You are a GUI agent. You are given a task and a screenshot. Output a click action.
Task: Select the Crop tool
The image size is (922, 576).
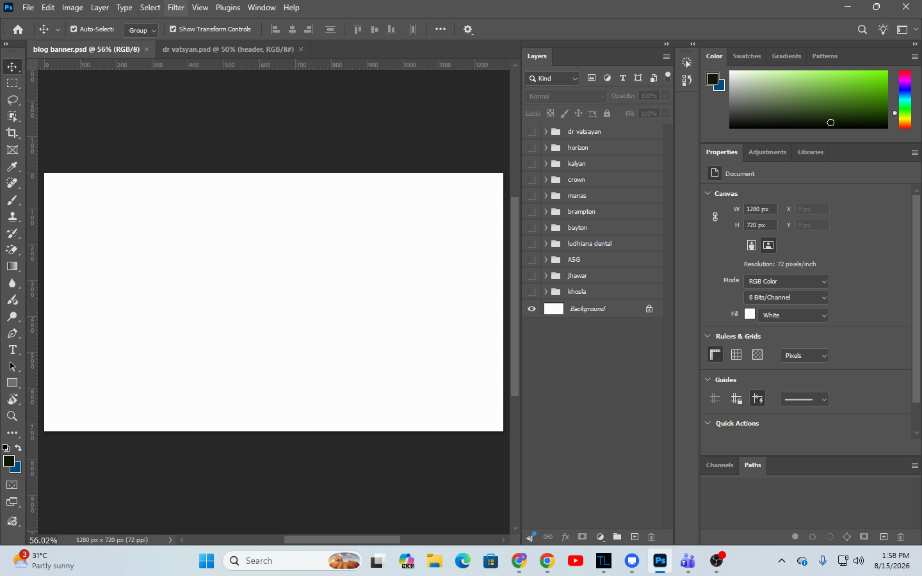coord(12,133)
